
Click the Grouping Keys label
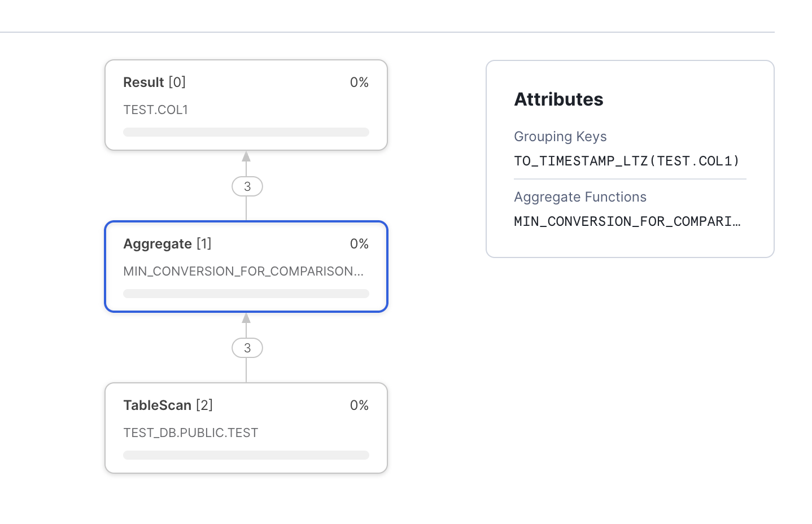coord(560,137)
